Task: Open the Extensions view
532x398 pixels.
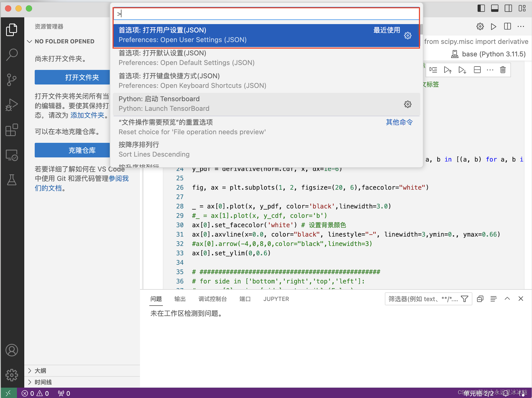Action: coord(12,130)
